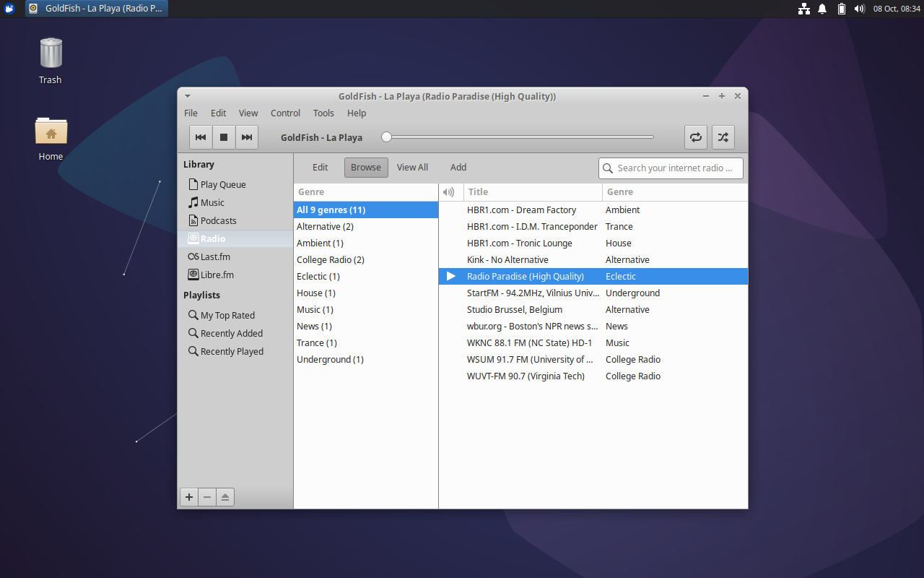
Task: Filter by Eclectic (1) genre
Action: coord(366,276)
